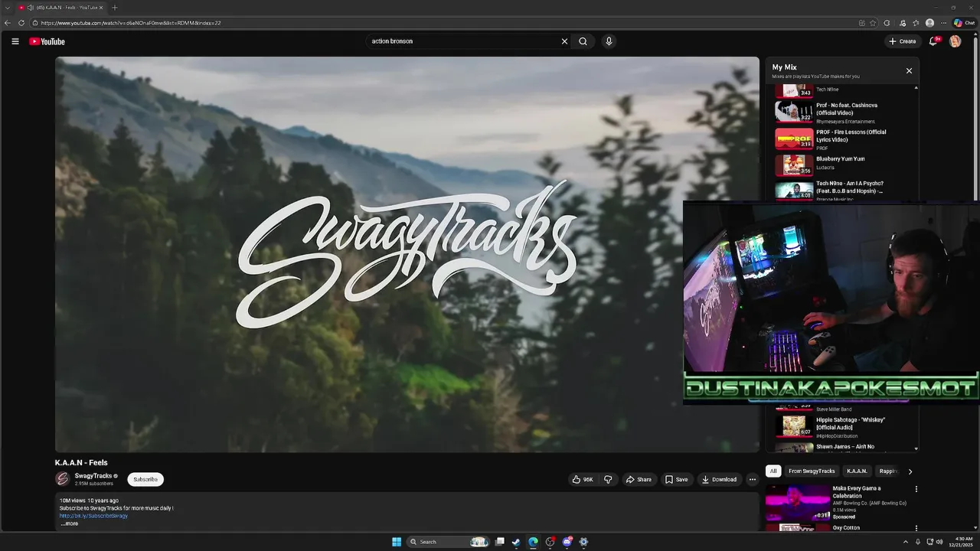This screenshot has height=551, width=980.
Task: Open the YouTube notifications bell
Action: [x=933, y=41]
